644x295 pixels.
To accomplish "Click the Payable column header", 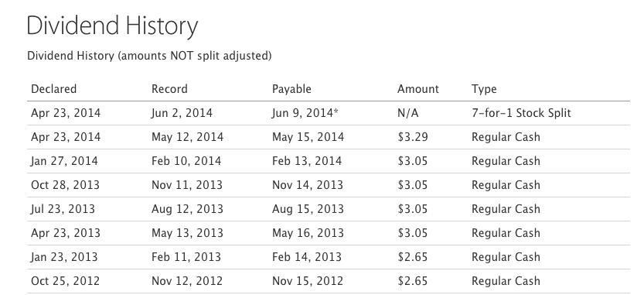I will coord(291,89).
